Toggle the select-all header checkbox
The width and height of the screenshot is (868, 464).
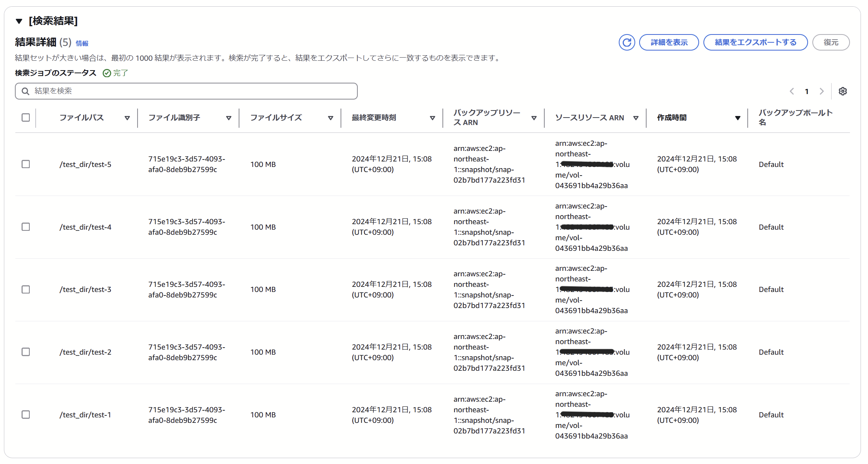click(x=26, y=118)
